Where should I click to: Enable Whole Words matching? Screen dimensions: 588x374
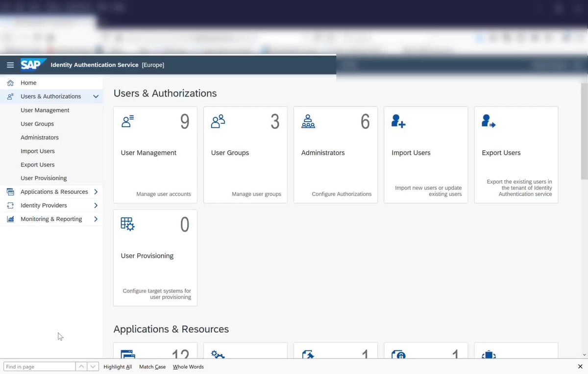tap(188, 366)
